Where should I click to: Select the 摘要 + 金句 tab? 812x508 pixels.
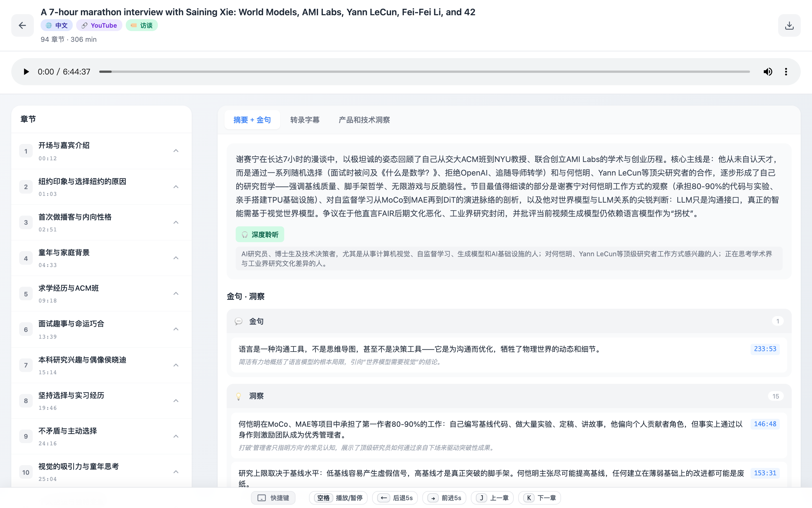[x=252, y=120]
